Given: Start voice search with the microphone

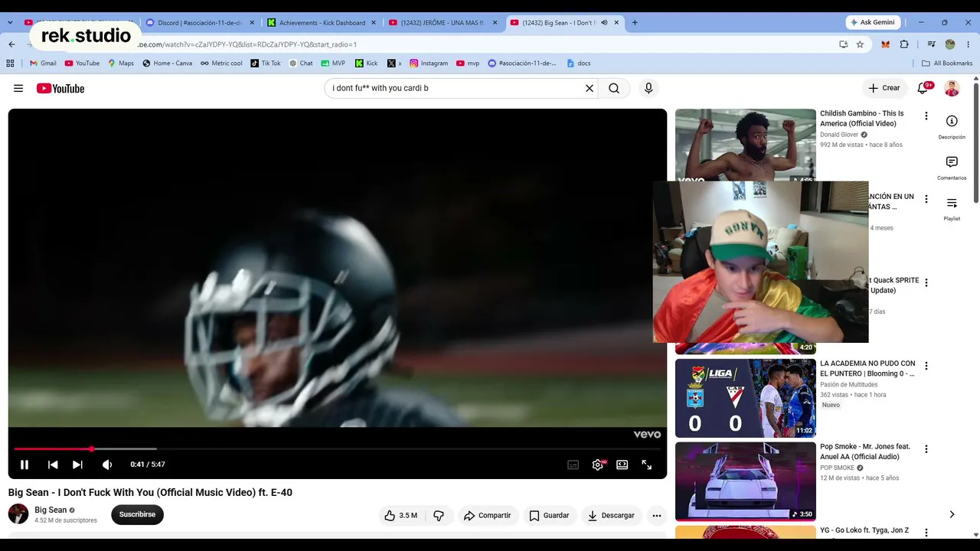Looking at the screenshot, I should pos(648,88).
